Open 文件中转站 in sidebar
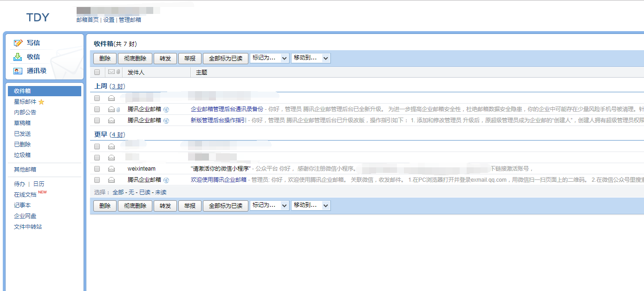 coord(28,227)
